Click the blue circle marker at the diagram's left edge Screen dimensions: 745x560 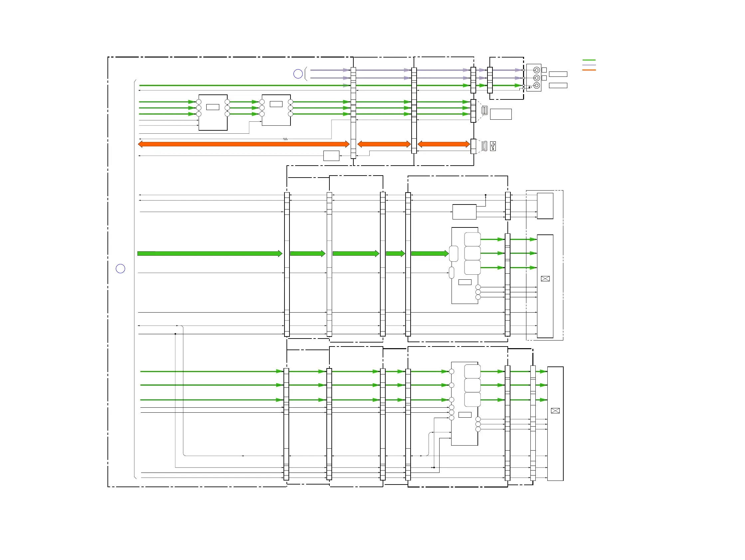120,269
